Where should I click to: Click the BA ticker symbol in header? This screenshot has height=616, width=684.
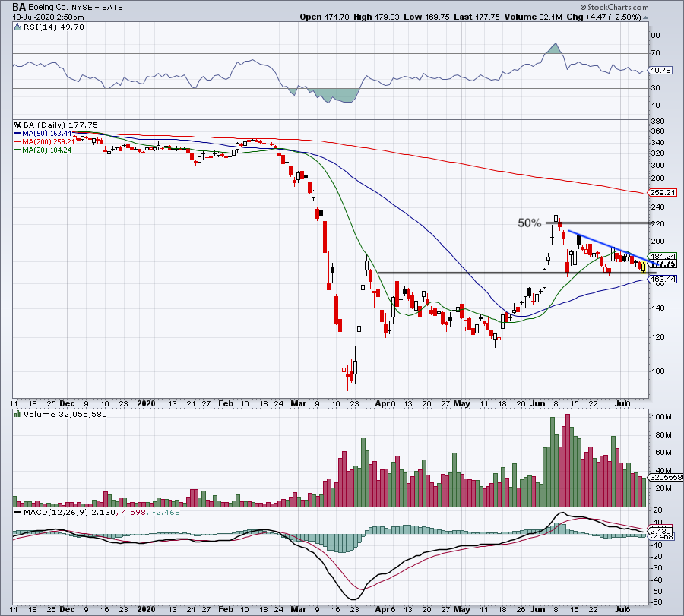pyautogui.click(x=19, y=7)
